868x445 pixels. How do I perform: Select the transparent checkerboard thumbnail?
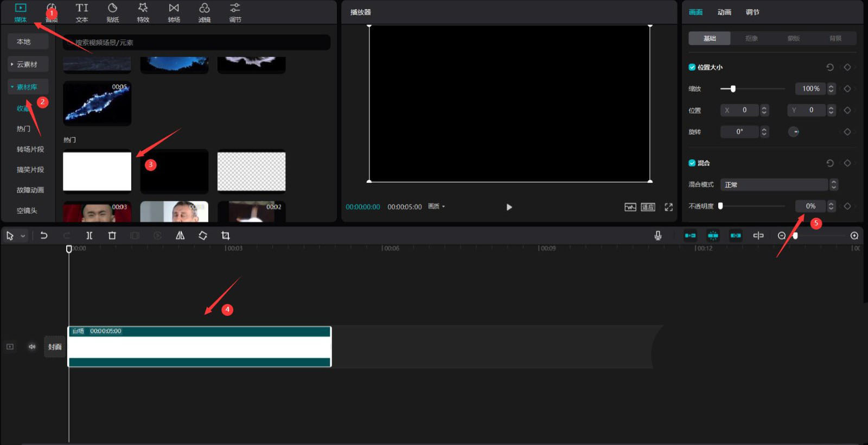(251, 171)
